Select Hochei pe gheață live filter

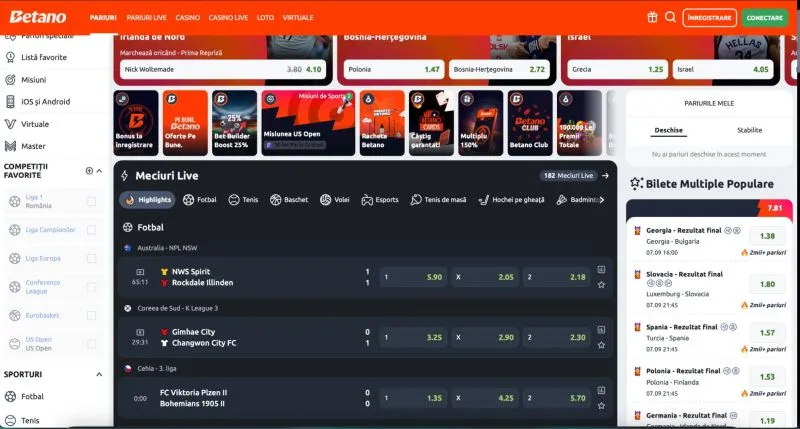click(x=511, y=200)
